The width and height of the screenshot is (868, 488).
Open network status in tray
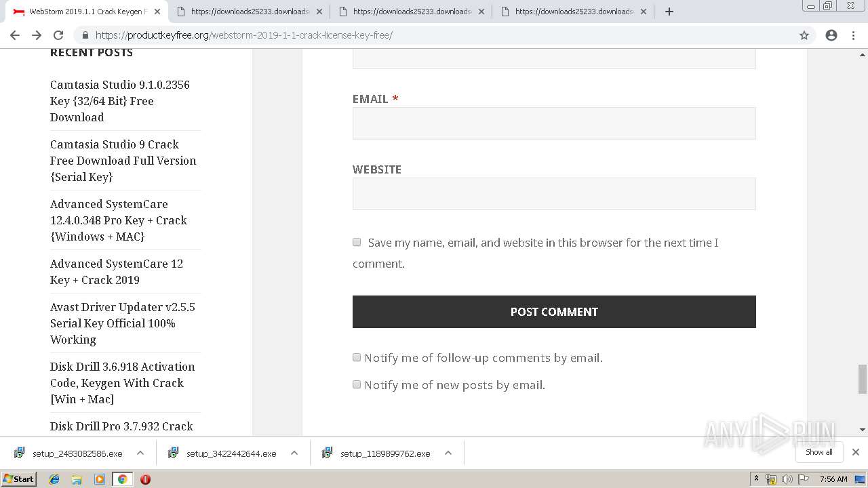(x=771, y=479)
